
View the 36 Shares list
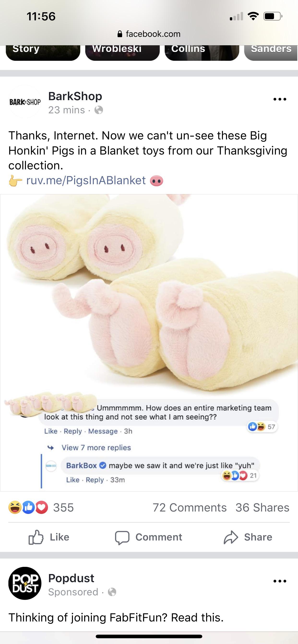tap(262, 507)
